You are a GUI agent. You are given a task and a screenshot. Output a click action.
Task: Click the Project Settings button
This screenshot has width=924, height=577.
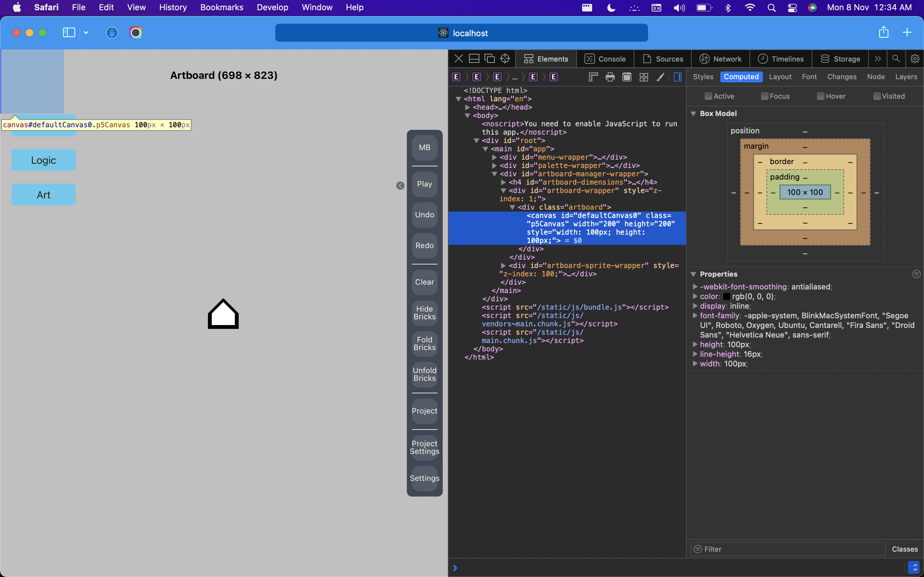click(424, 447)
